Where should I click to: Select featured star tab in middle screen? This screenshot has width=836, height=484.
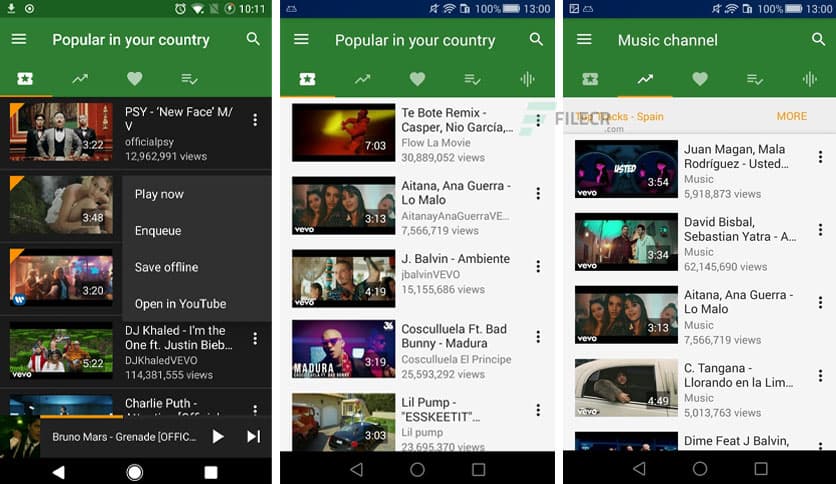tap(308, 79)
